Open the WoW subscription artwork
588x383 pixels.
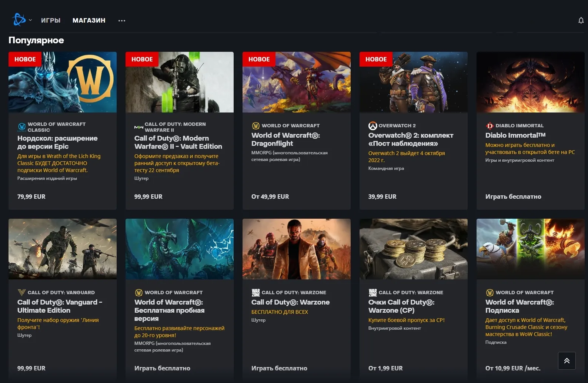(531, 249)
